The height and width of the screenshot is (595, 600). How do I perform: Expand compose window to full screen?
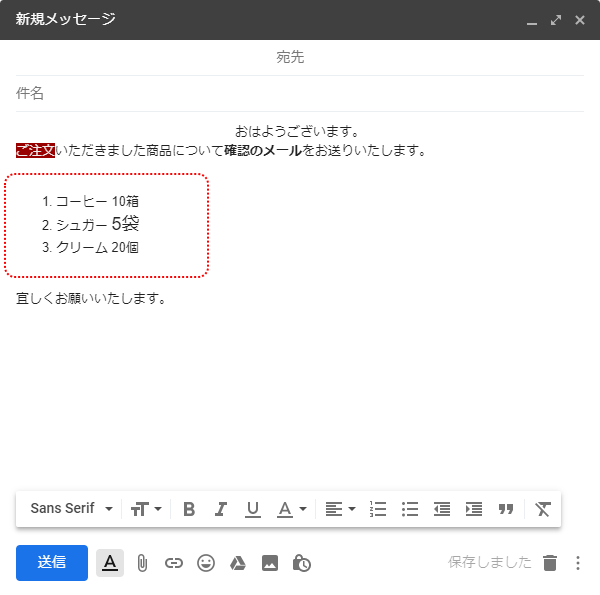tap(556, 20)
